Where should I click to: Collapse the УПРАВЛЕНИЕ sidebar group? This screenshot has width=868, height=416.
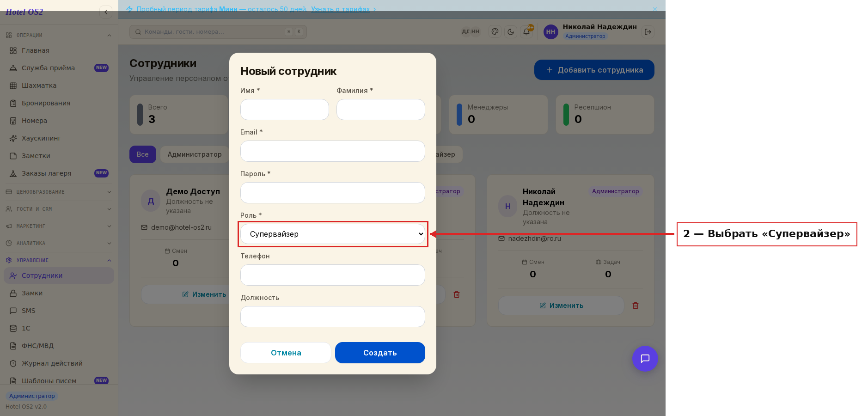coord(59,260)
